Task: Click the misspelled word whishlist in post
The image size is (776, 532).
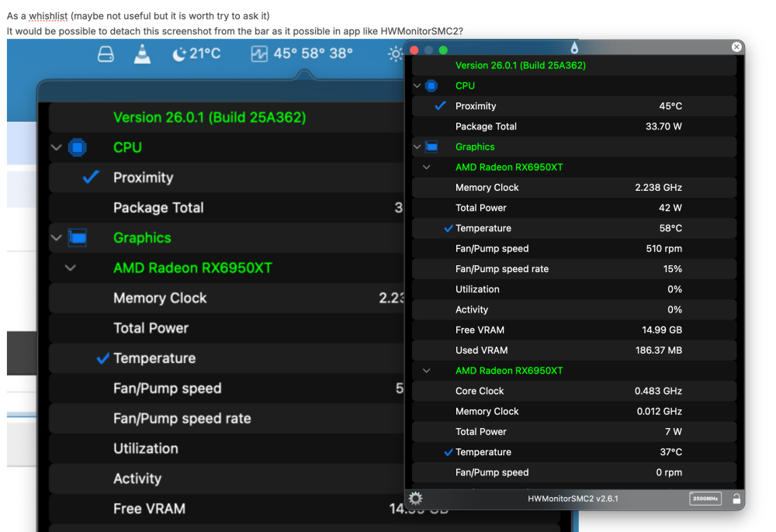Action: pyautogui.click(x=48, y=16)
